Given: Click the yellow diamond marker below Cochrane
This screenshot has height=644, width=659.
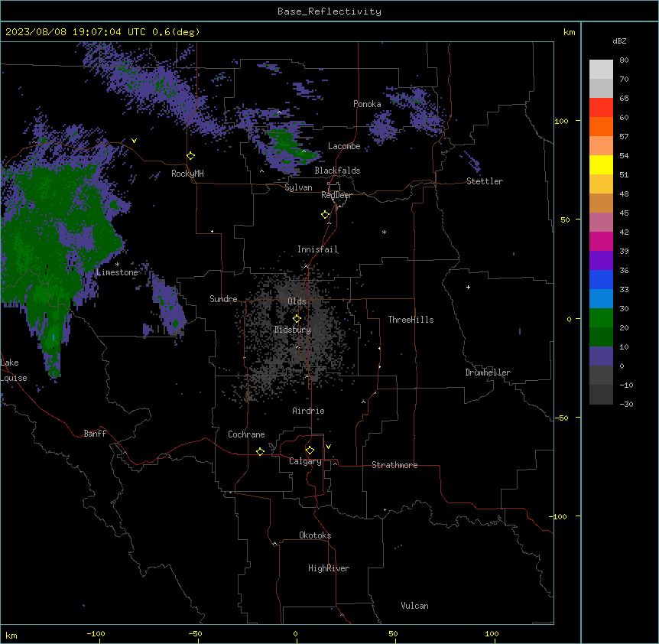Looking at the screenshot, I should click(x=260, y=451).
